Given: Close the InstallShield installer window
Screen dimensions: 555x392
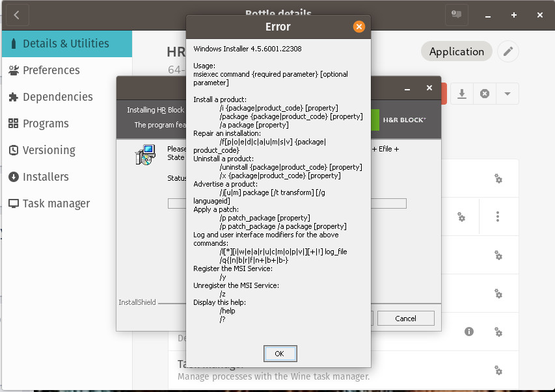Looking at the screenshot, I should [x=429, y=88].
